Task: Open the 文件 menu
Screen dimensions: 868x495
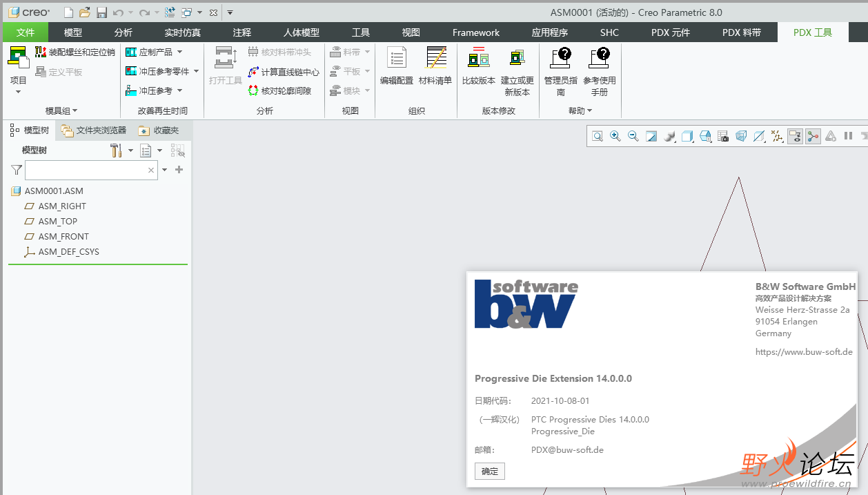Action: [x=26, y=32]
